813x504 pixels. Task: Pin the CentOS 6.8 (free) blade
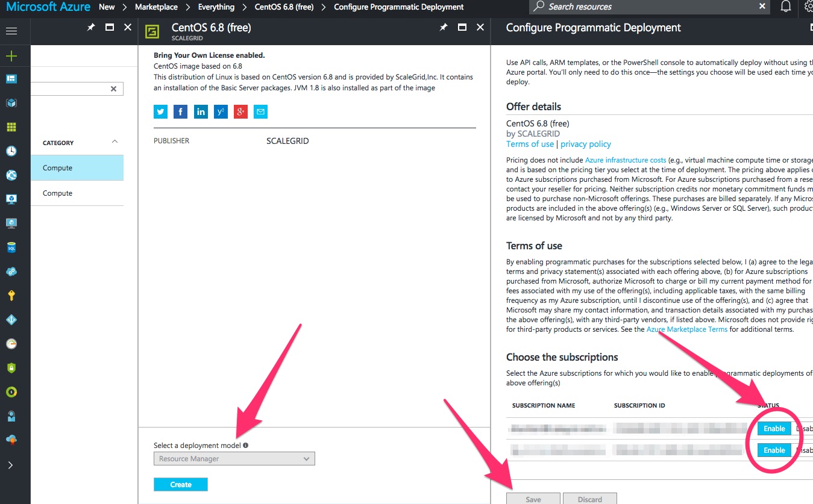444,27
